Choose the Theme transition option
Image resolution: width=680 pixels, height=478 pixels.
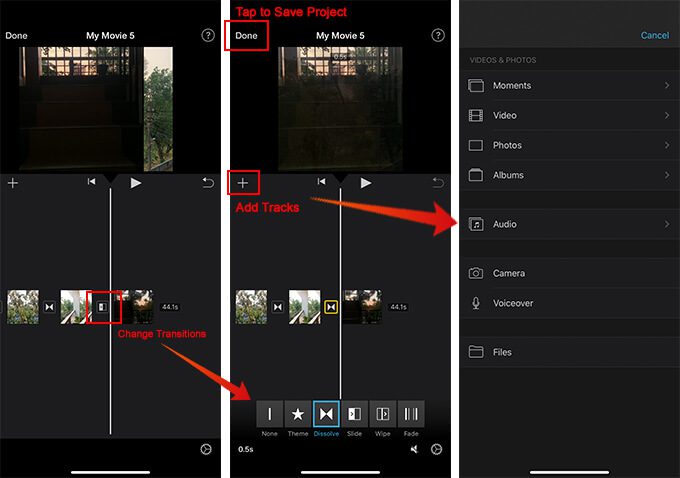[x=298, y=414]
